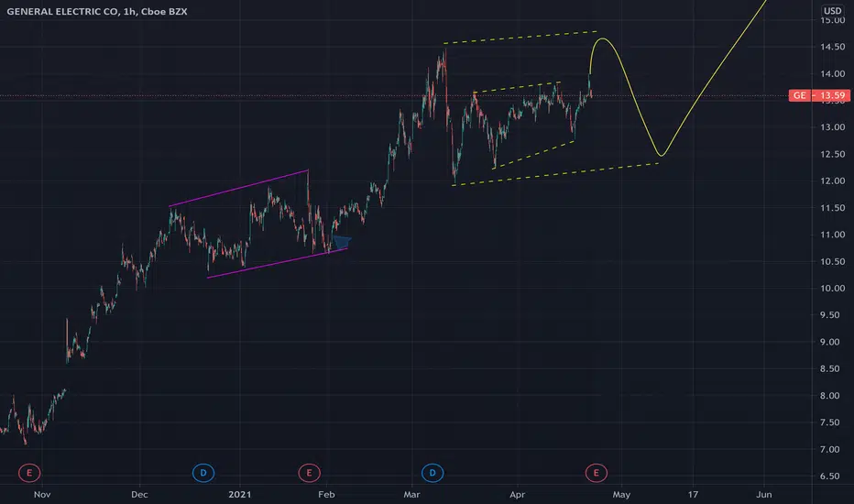Viewport: 854px width, 504px height.
Task: Click the GE 13.59 price label
Action: (819, 96)
